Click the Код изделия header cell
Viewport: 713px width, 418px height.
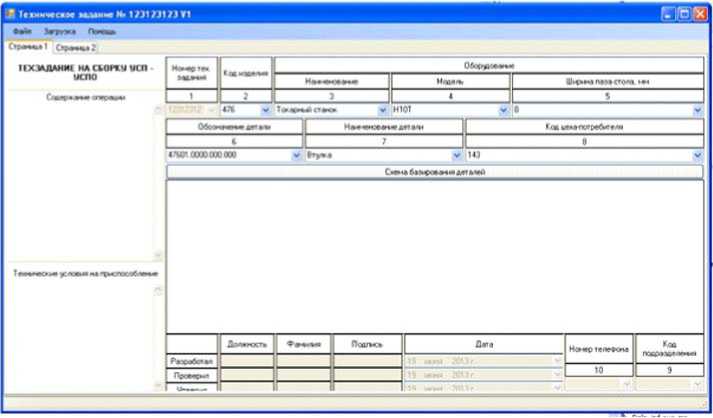pos(246,73)
